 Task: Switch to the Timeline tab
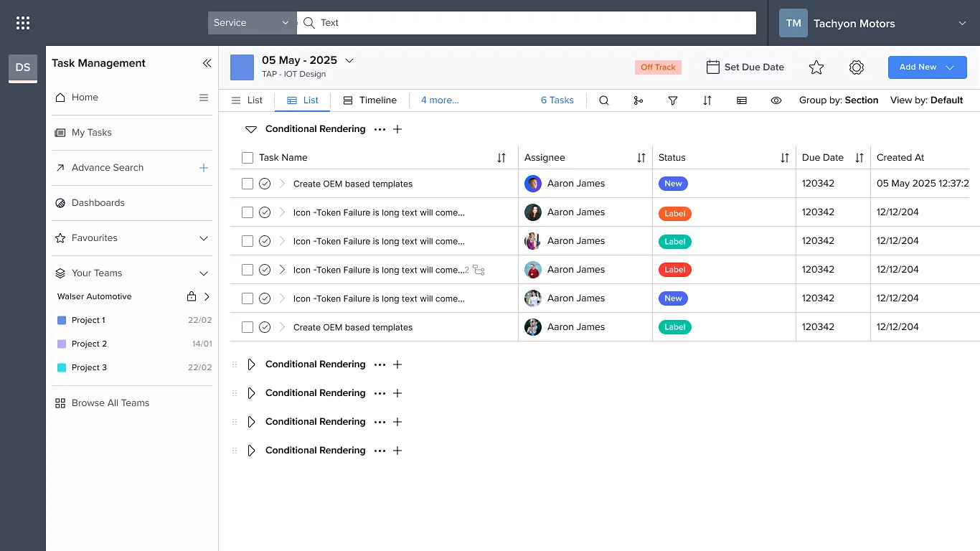[370, 100]
